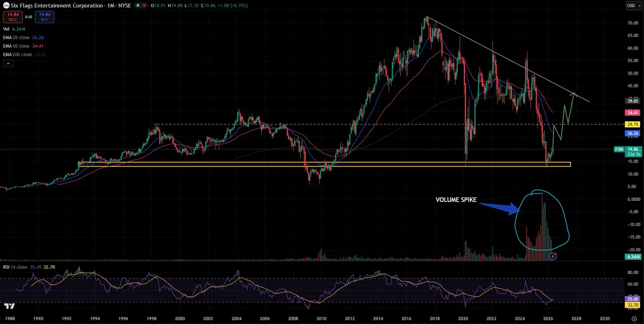Collapse the indicator legend with the chevron
This screenshot has width=644, height=324.
[9, 63]
